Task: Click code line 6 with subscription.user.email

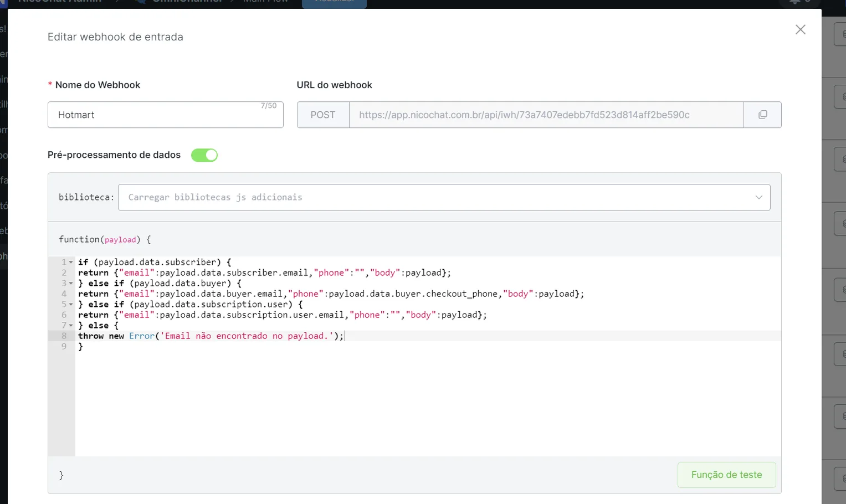Action: tap(283, 315)
